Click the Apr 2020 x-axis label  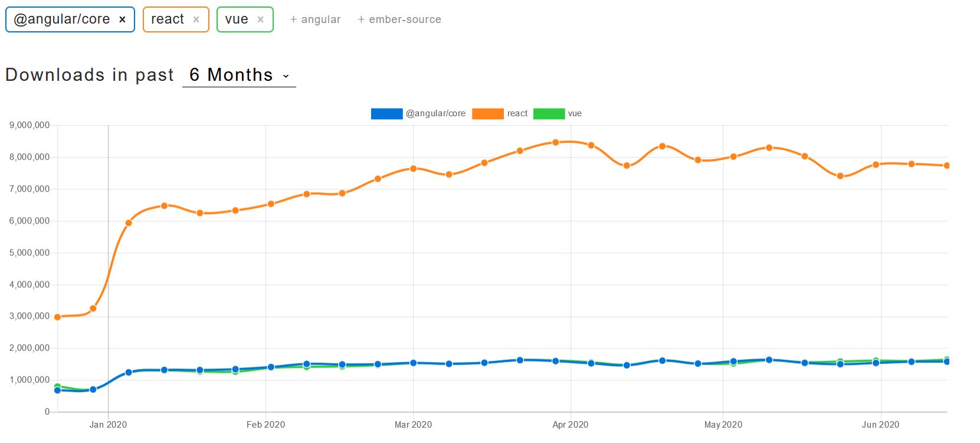tap(571, 425)
